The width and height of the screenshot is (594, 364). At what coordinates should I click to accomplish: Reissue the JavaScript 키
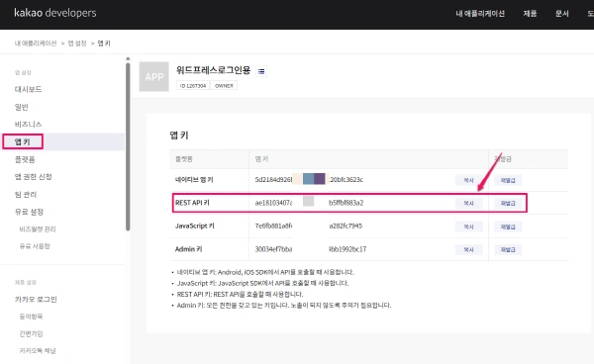pos(508,227)
